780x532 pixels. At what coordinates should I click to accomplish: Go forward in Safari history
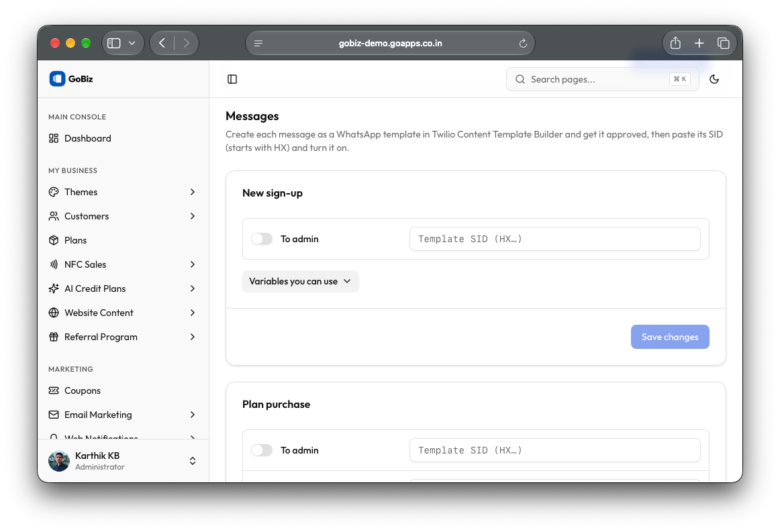pos(187,43)
